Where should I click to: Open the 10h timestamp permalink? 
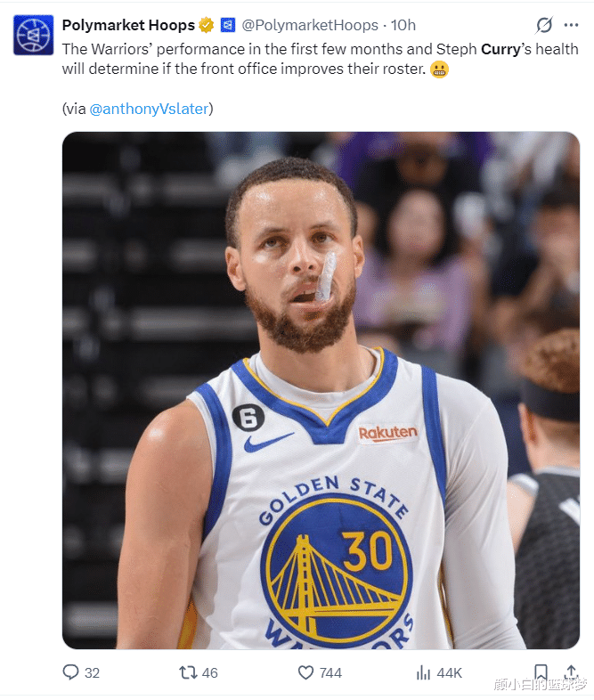[403, 25]
